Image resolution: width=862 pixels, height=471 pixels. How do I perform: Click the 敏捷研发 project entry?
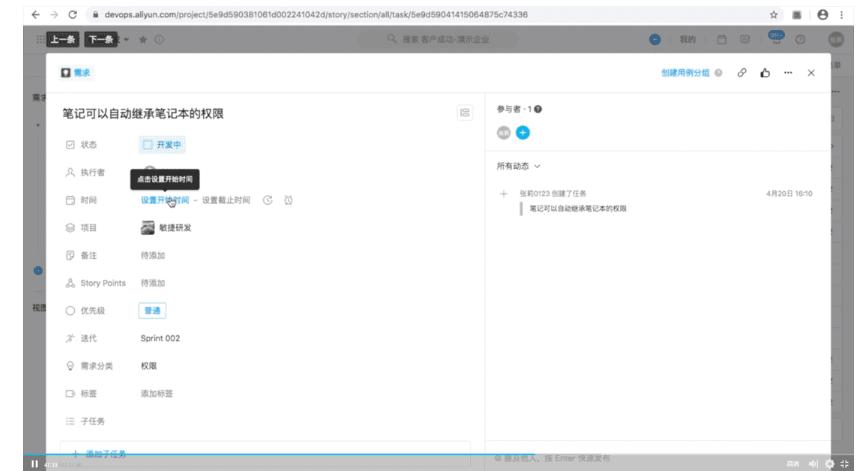click(166, 228)
